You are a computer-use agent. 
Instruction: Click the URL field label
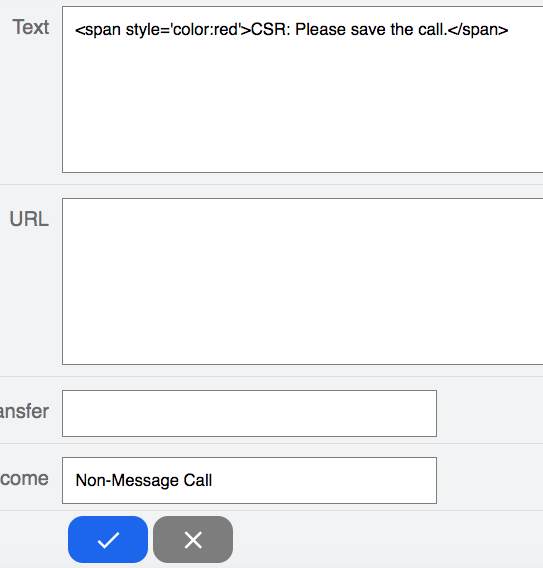click(x=29, y=219)
